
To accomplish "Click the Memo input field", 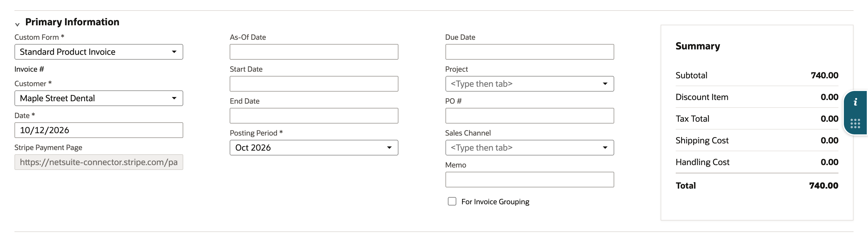I will [x=529, y=180].
